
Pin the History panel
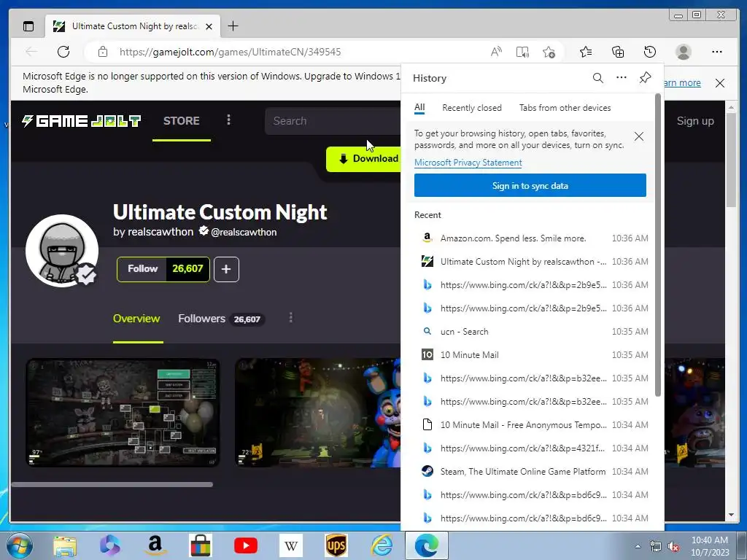pos(645,77)
